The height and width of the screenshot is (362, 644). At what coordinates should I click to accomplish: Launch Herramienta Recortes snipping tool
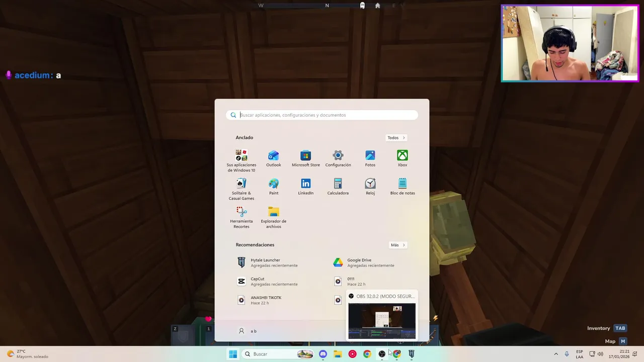pos(241,217)
